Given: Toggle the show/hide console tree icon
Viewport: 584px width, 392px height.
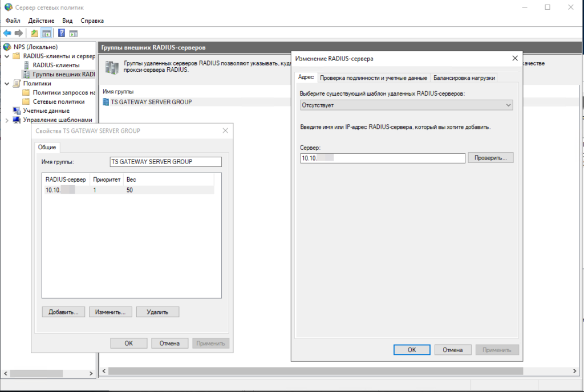Looking at the screenshot, I should point(46,33).
